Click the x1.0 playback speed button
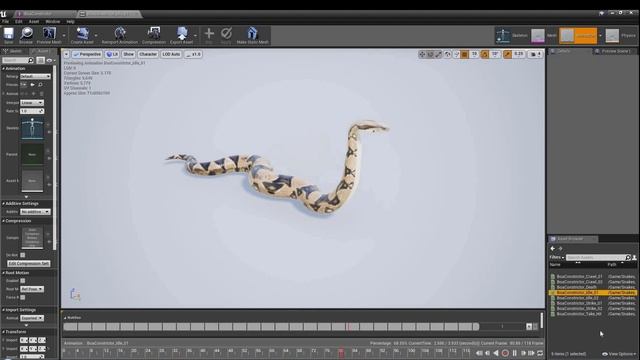640x360 pixels. tap(193, 54)
